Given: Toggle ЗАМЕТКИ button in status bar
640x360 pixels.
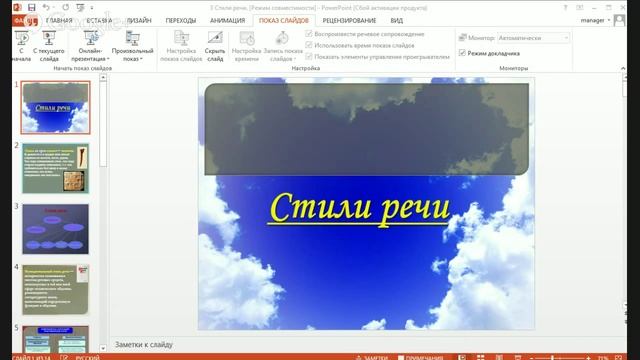Looking at the screenshot, I should (x=371, y=358).
